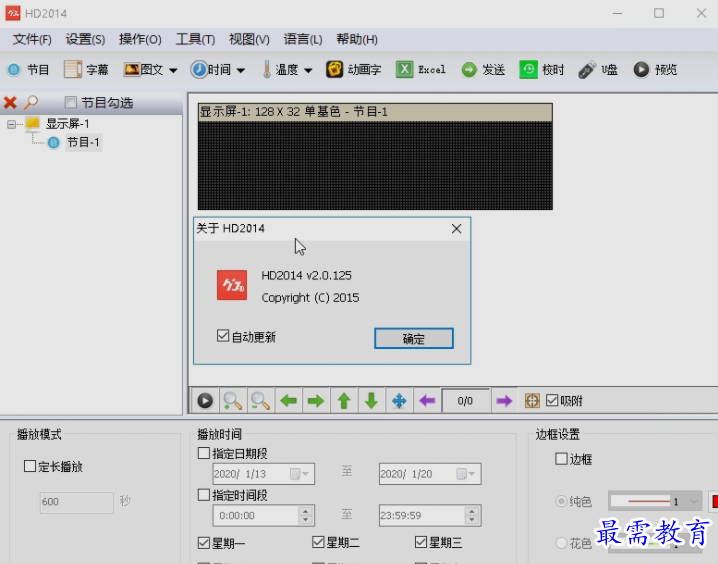This screenshot has width=718, height=564.
Task: Zoom out the display canvas
Action: [x=260, y=401]
